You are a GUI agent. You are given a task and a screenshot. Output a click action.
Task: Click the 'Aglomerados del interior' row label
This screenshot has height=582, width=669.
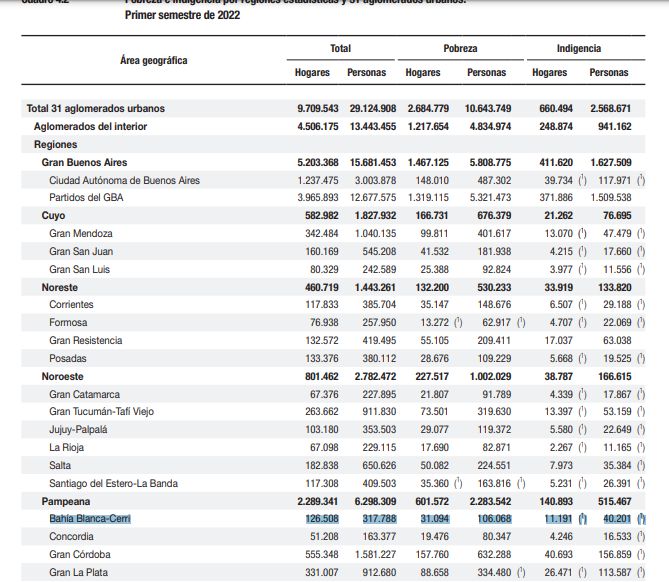90,126
